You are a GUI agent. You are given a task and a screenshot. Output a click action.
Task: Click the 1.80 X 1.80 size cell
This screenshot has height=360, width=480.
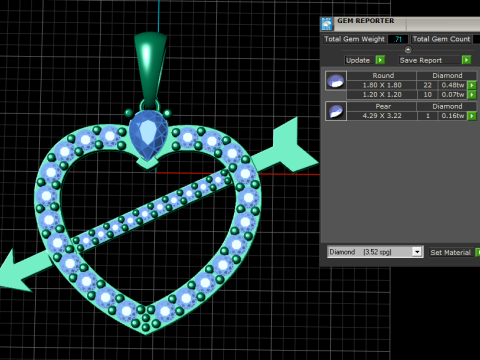click(382, 85)
